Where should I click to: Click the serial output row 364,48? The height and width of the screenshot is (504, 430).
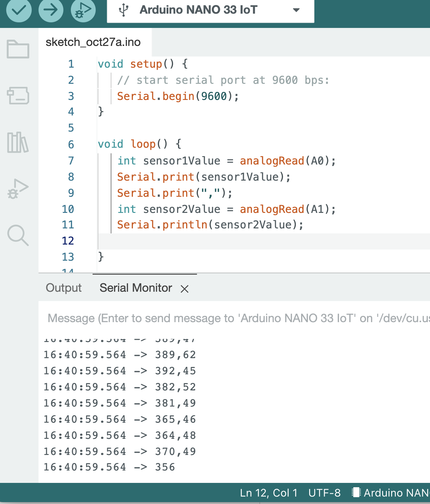[x=120, y=435]
